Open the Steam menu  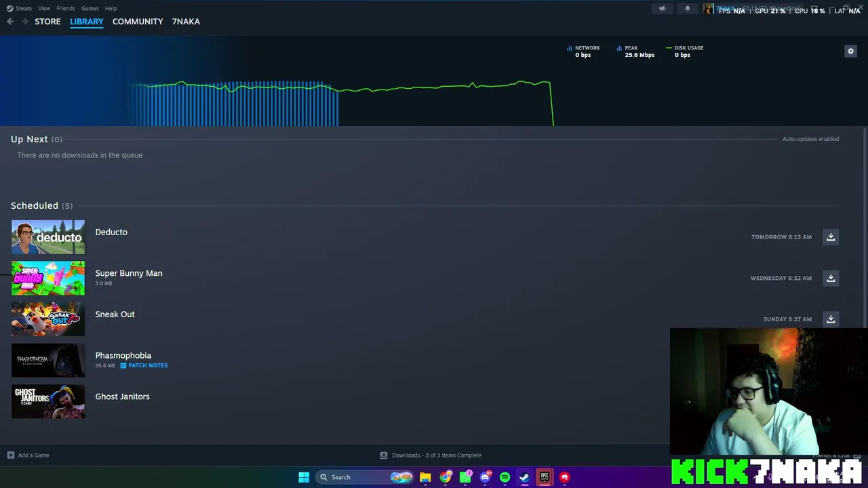(x=24, y=8)
